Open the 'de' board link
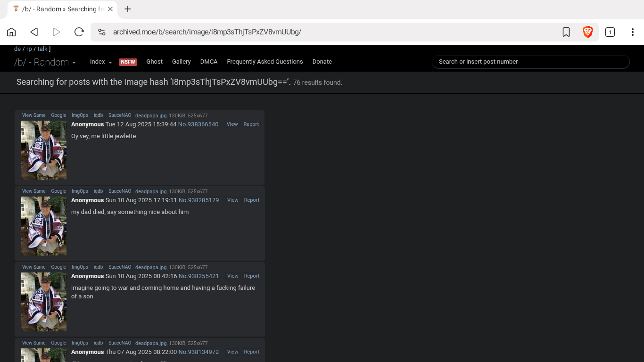 [17, 49]
